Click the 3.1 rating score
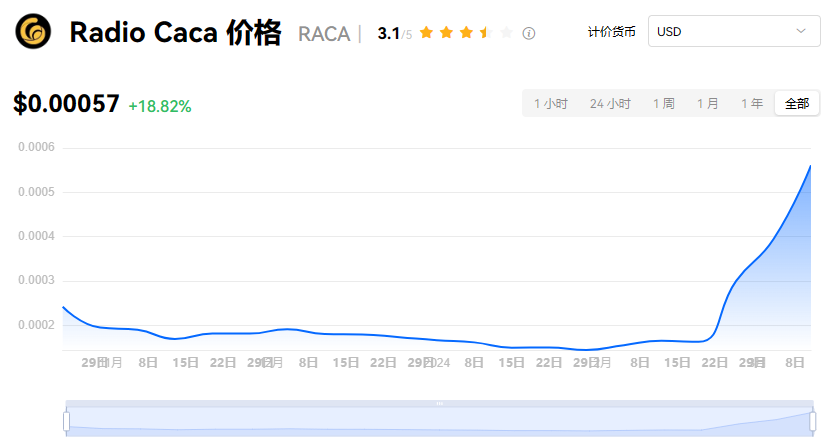 click(389, 34)
